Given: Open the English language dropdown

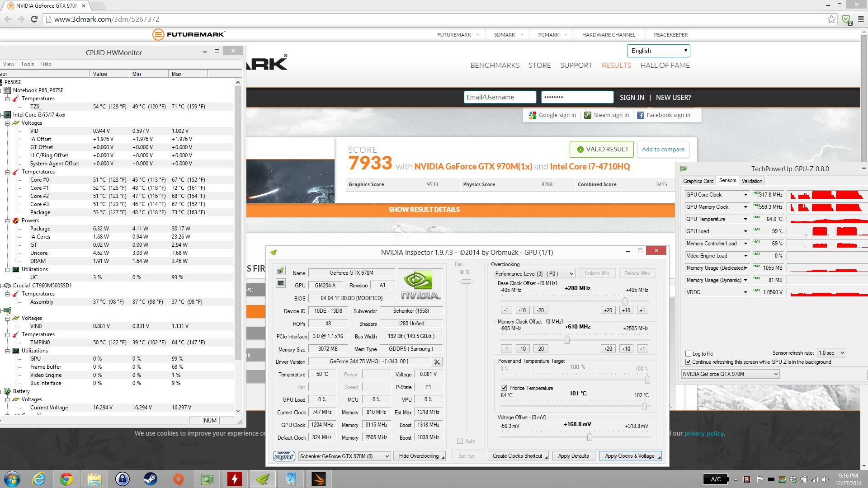Looking at the screenshot, I should [658, 51].
